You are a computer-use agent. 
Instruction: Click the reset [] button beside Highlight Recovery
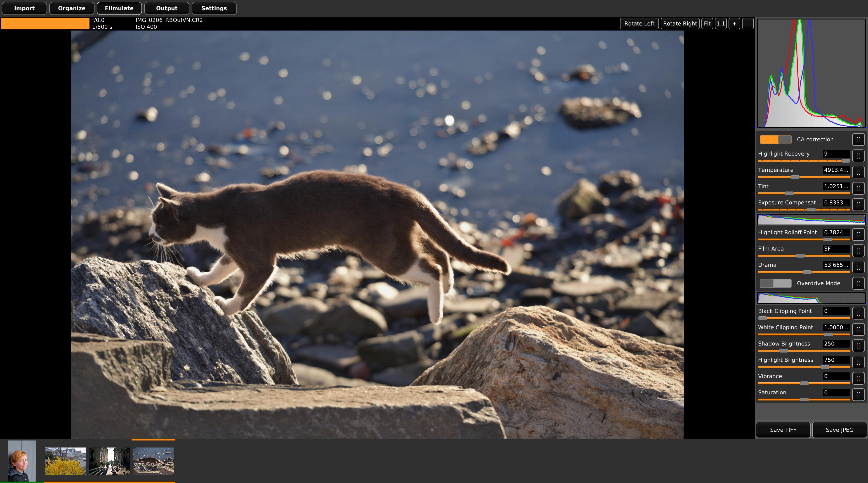click(858, 156)
